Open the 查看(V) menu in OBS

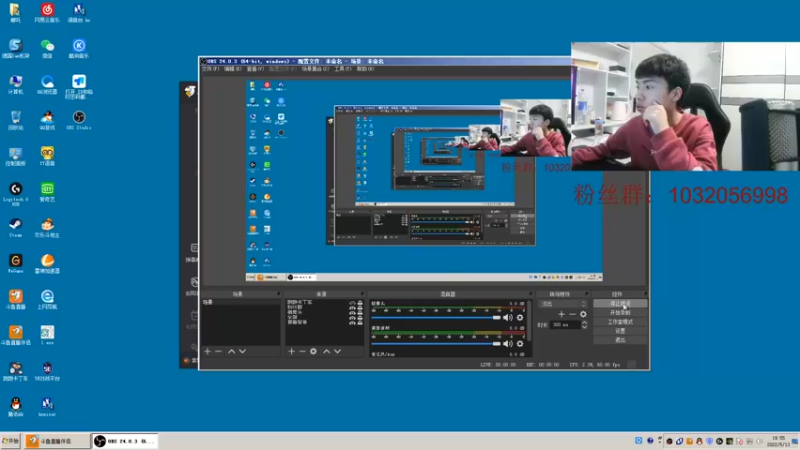tap(256, 69)
